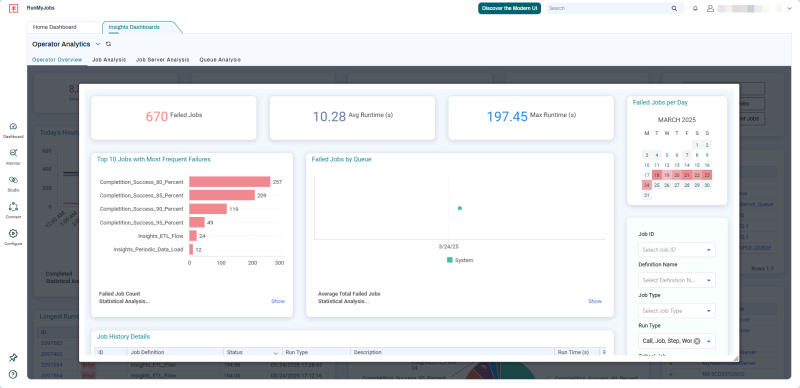This screenshot has width=800, height=388.
Task: Click the Description column header
Action: (453, 352)
